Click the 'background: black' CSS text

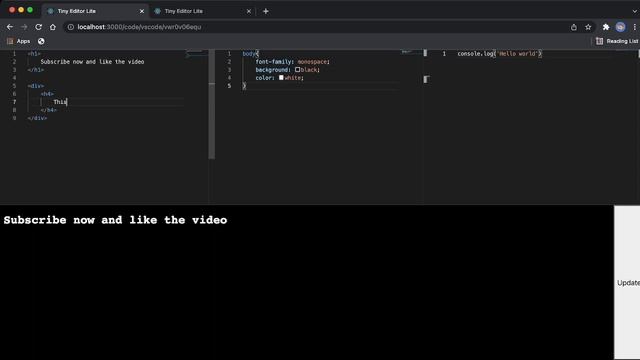[287, 70]
